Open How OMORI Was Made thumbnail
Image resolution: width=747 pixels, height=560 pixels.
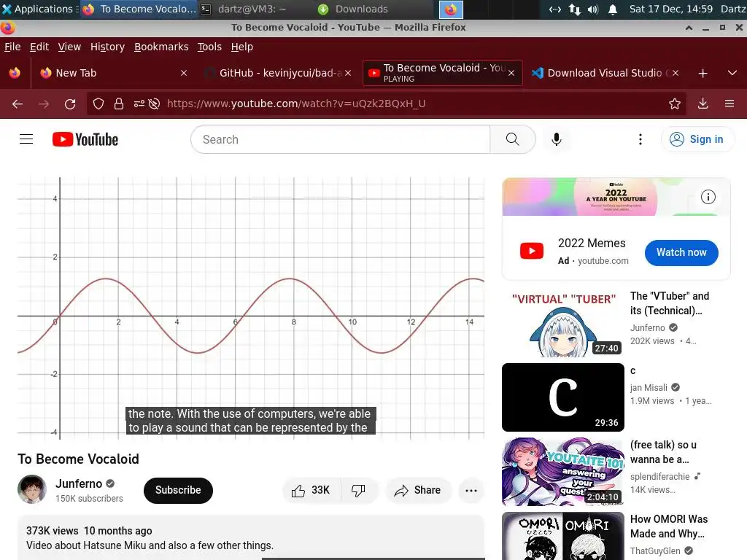(x=562, y=536)
